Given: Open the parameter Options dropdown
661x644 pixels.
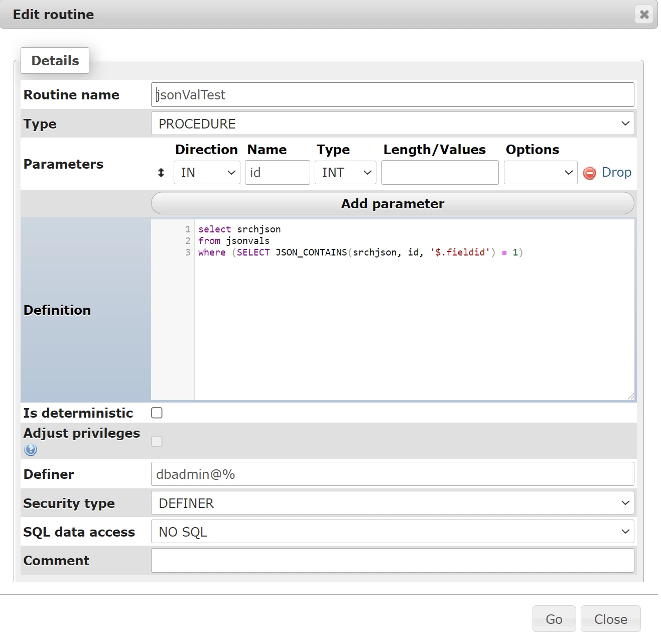Looking at the screenshot, I should [541, 173].
